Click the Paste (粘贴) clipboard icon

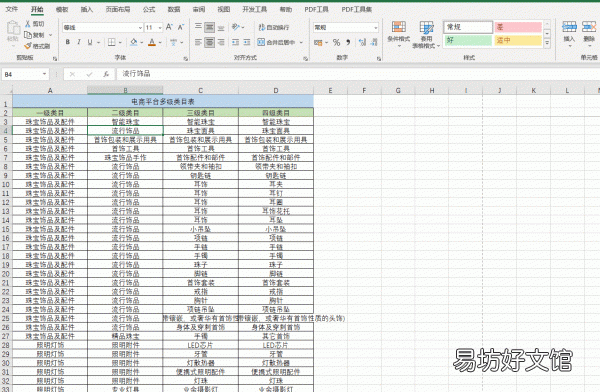13,28
